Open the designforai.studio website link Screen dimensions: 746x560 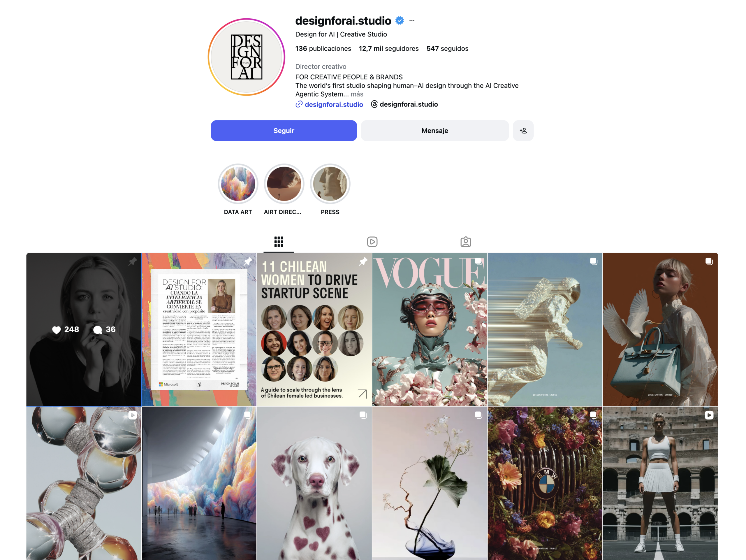click(329, 105)
